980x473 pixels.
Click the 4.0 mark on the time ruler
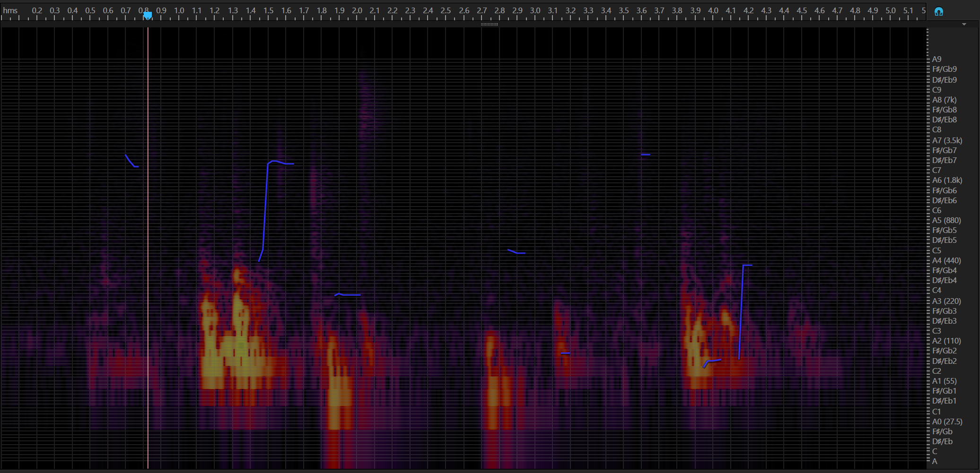pyautogui.click(x=713, y=10)
